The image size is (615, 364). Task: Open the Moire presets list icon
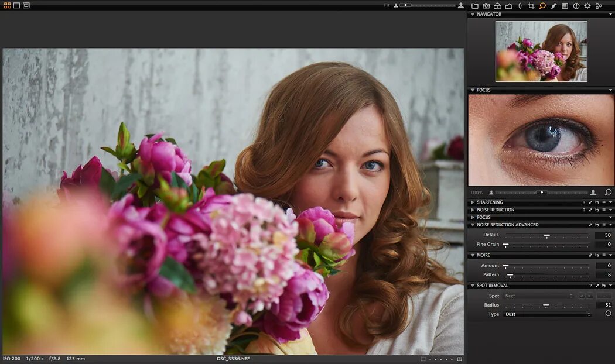coord(604,255)
